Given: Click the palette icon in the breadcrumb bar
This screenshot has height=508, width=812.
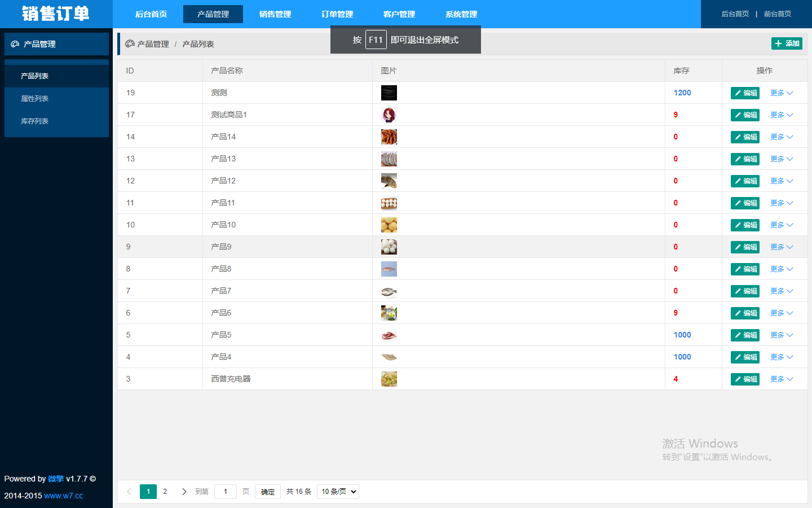Looking at the screenshot, I should coord(130,44).
